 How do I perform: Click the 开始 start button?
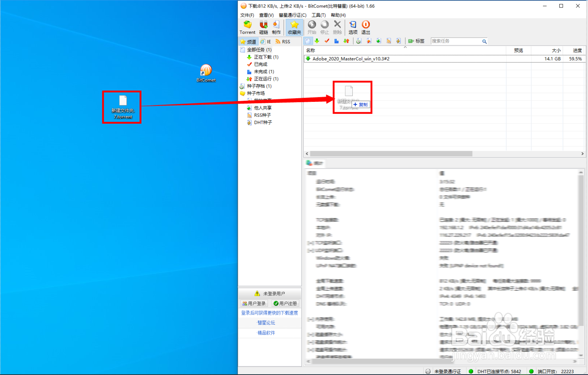tap(312, 28)
